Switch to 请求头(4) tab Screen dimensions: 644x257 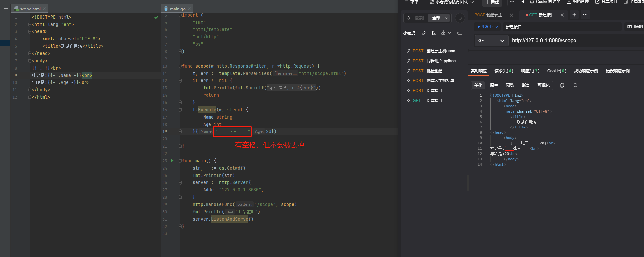click(x=504, y=71)
